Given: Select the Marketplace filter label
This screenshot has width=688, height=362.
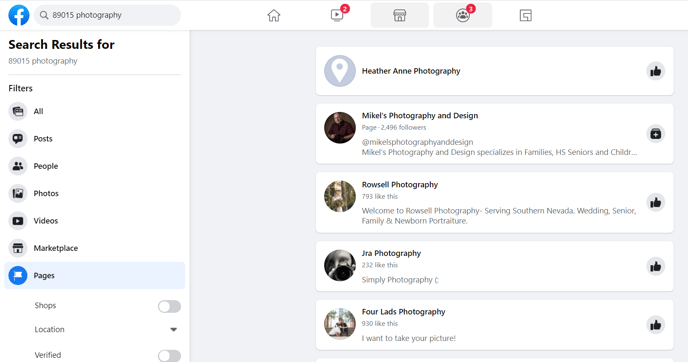Looking at the screenshot, I should (x=56, y=248).
